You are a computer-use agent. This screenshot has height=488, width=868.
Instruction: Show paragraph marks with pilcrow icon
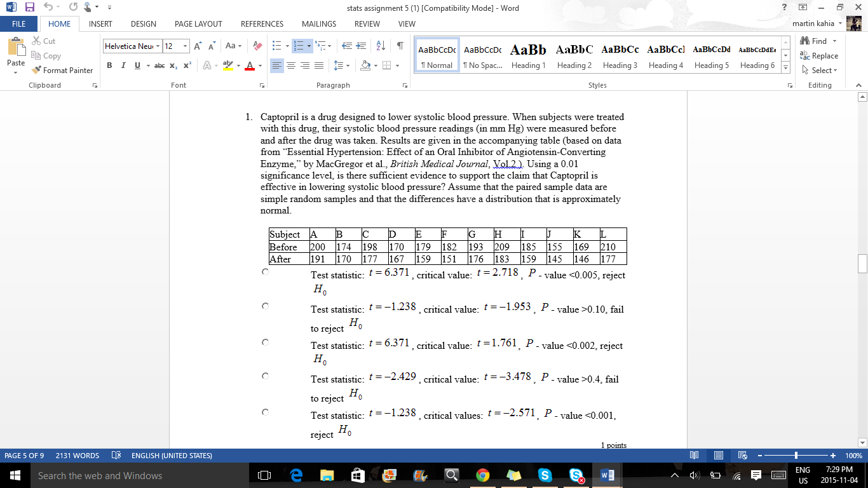400,46
